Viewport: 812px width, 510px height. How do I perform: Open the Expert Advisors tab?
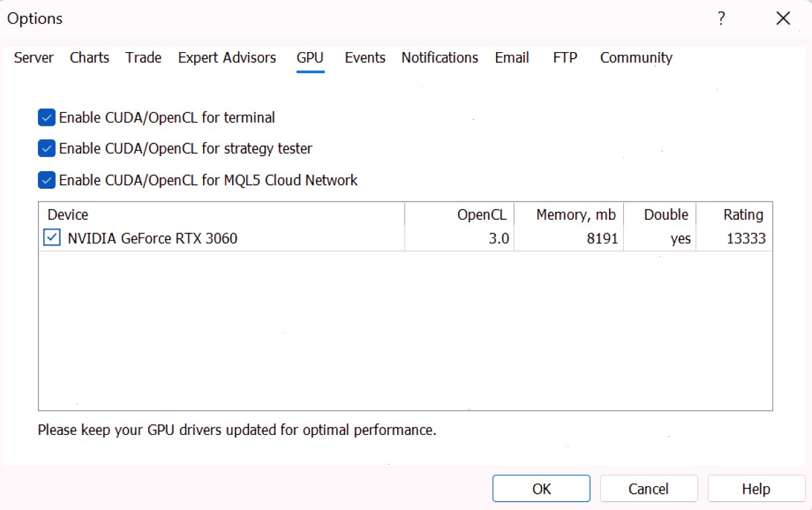(227, 58)
